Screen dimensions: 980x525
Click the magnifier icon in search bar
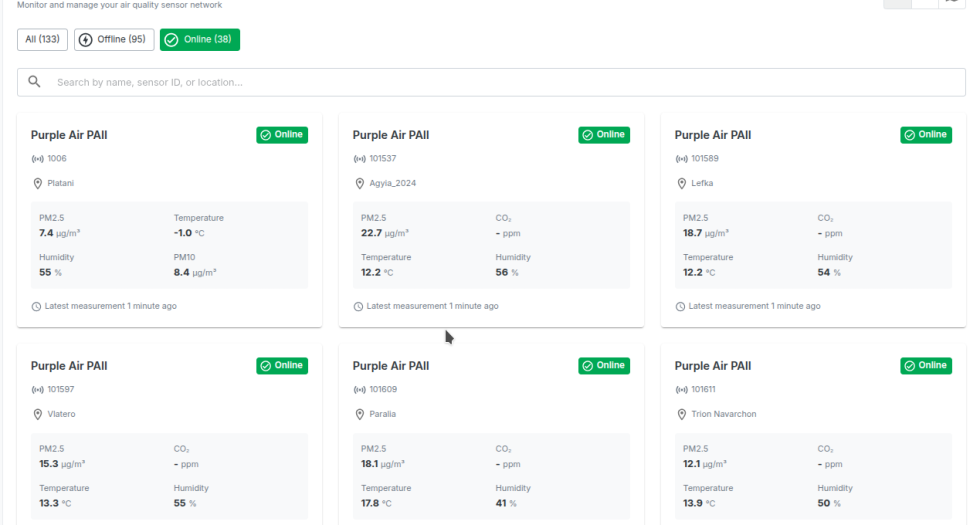coord(34,82)
